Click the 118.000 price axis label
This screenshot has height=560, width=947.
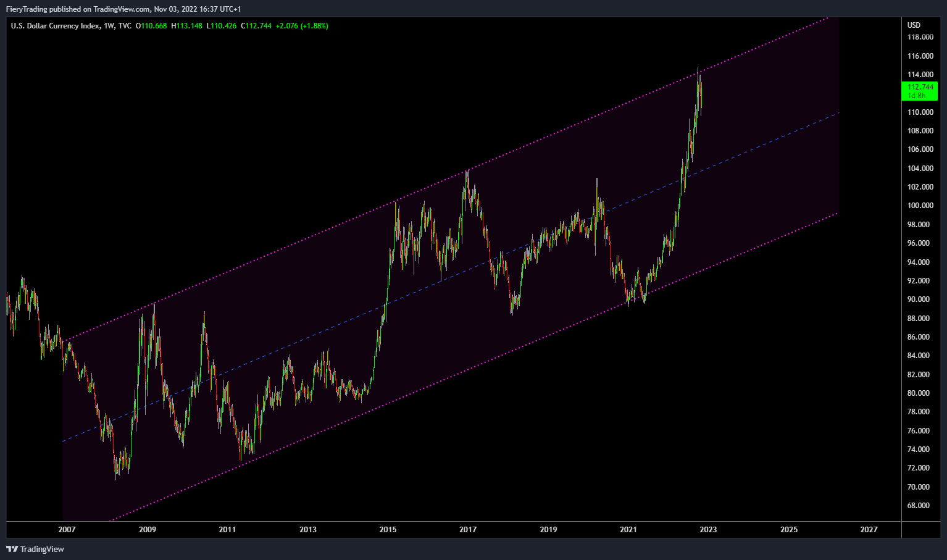click(920, 37)
